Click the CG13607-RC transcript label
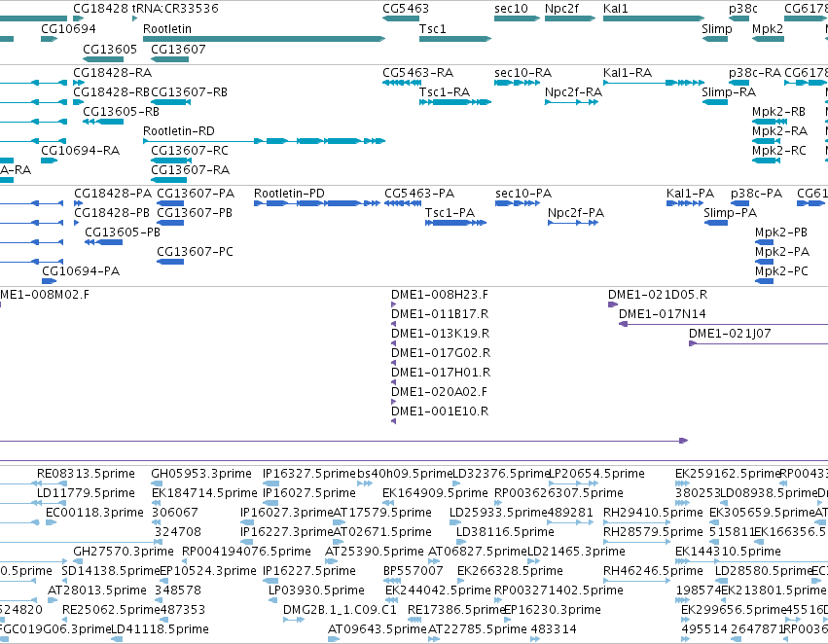Viewport: 828px width, 644px height. click(190, 151)
